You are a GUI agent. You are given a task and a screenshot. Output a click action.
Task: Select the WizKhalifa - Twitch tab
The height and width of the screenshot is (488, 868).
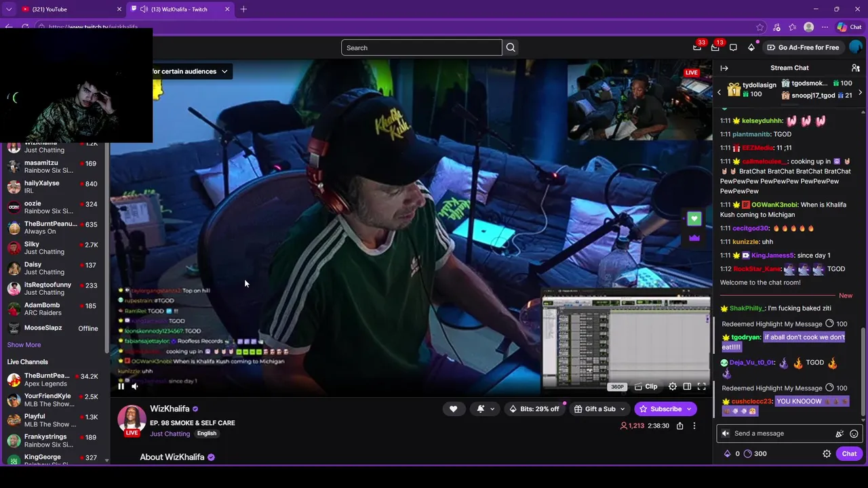(x=179, y=9)
